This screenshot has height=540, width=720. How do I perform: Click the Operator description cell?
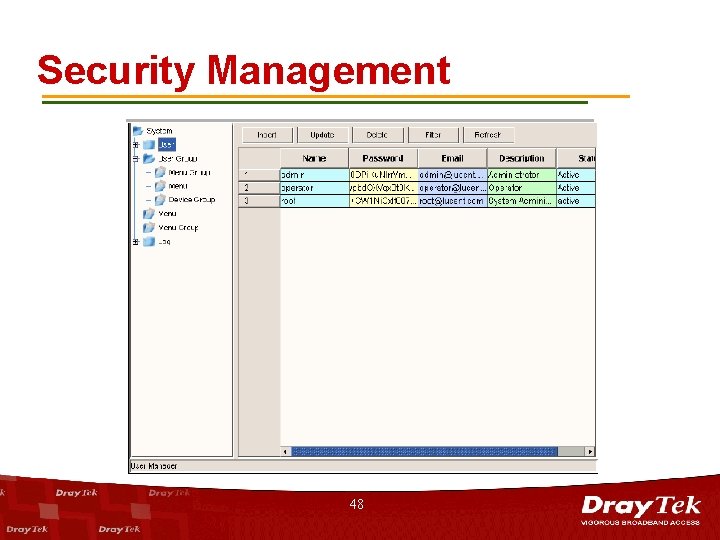pyautogui.click(x=522, y=188)
